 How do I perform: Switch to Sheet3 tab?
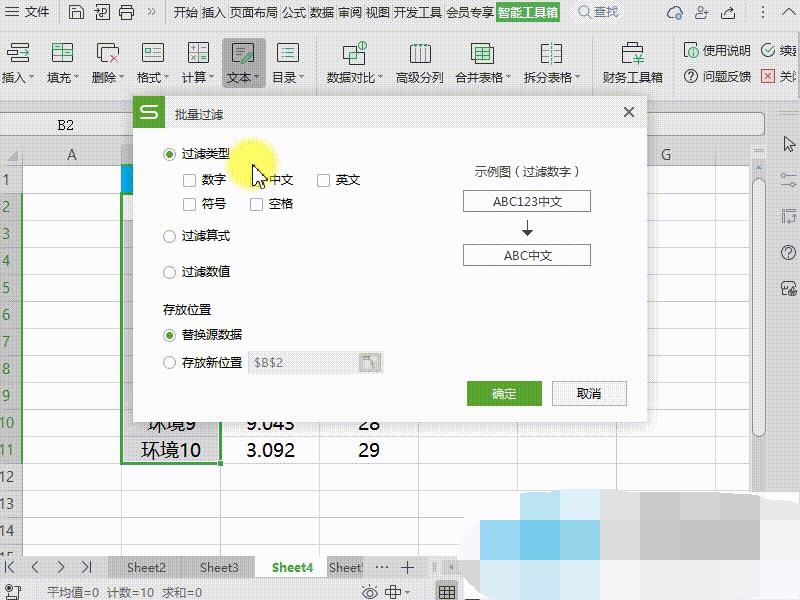(219, 567)
